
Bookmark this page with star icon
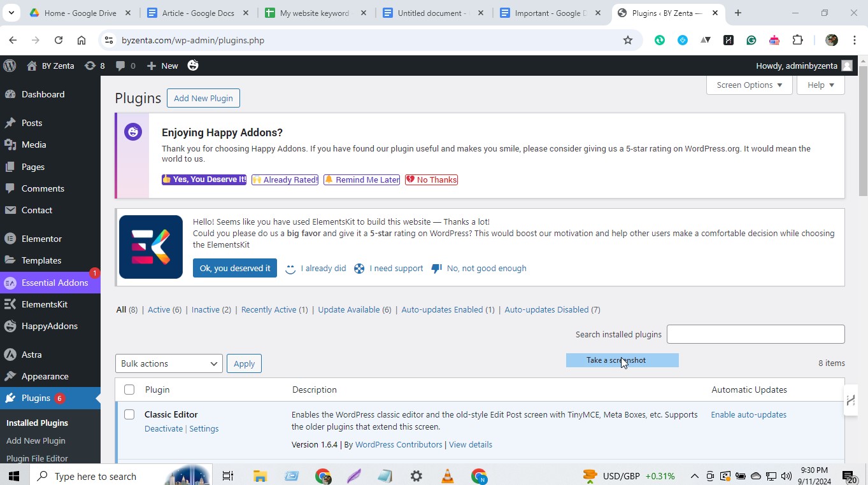pos(628,40)
